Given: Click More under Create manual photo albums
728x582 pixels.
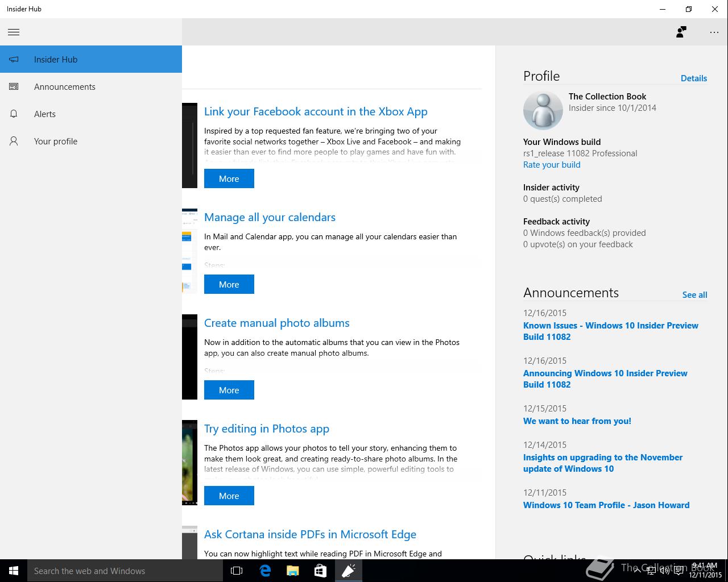Looking at the screenshot, I should pos(229,390).
